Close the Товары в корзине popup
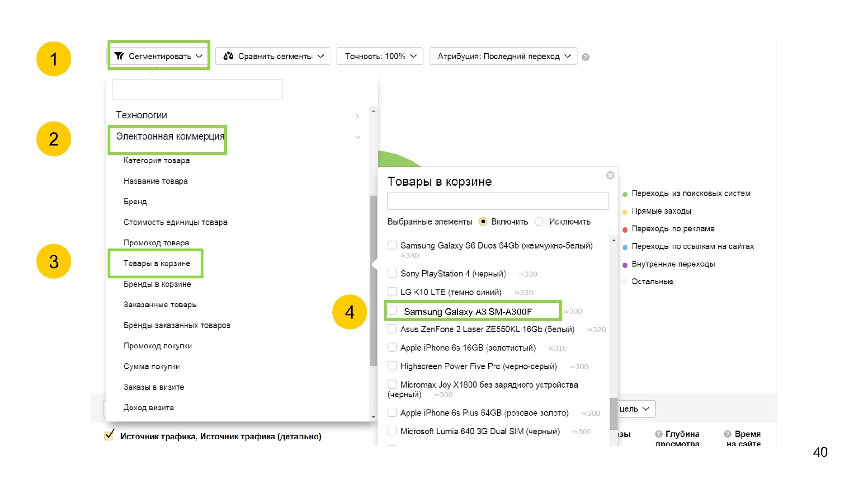Image resolution: width=868 pixels, height=488 pixels. click(x=610, y=175)
